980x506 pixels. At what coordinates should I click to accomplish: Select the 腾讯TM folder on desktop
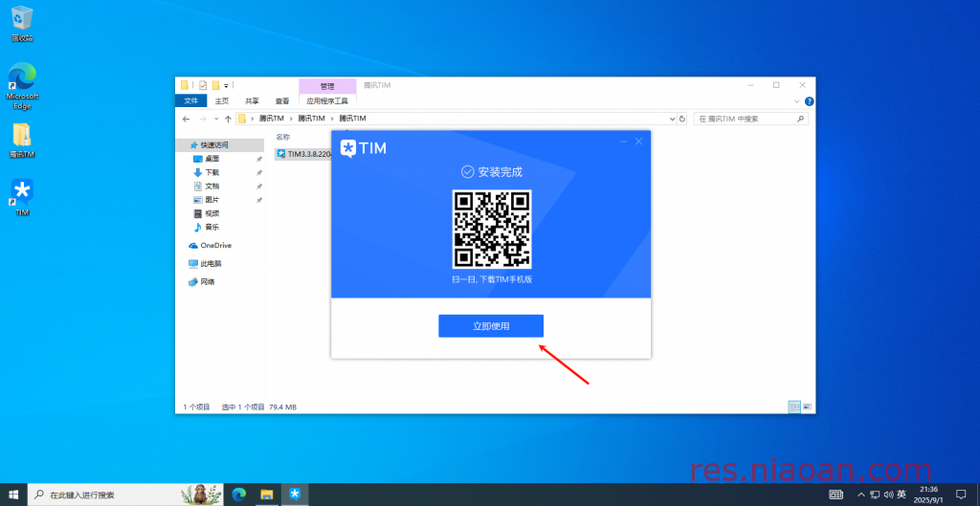pos(22,140)
